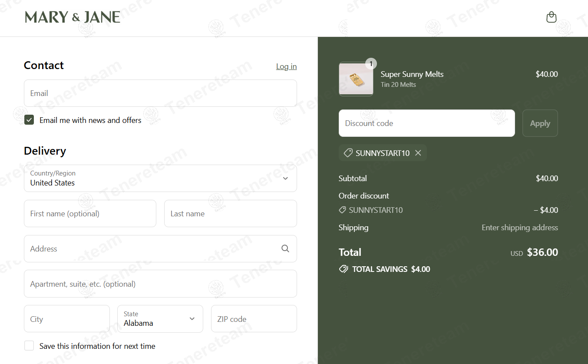Image resolution: width=588 pixels, height=364 pixels.
Task: Click the – $4.00 discount amount
Action: [546, 210]
